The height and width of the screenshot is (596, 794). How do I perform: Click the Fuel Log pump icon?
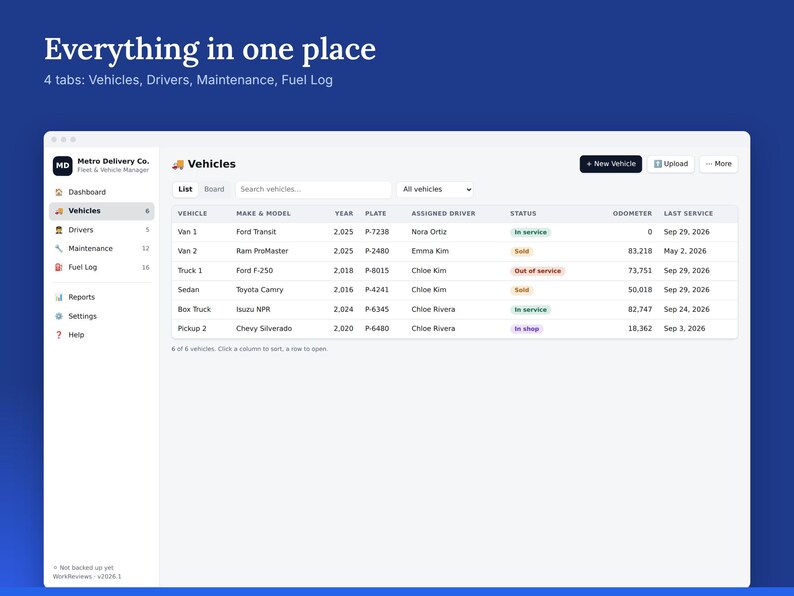59,267
